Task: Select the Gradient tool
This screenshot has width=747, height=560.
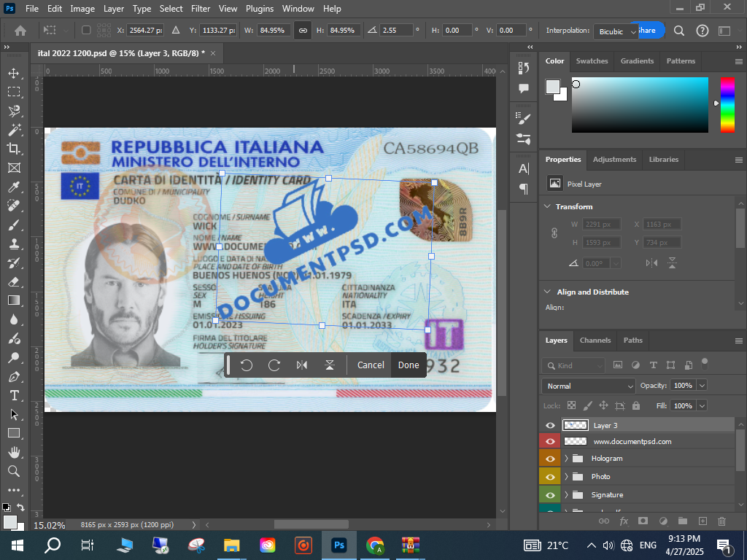Action: [x=14, y=300]
